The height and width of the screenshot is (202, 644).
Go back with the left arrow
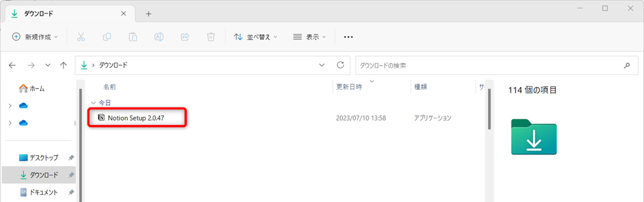pos(12,65)
